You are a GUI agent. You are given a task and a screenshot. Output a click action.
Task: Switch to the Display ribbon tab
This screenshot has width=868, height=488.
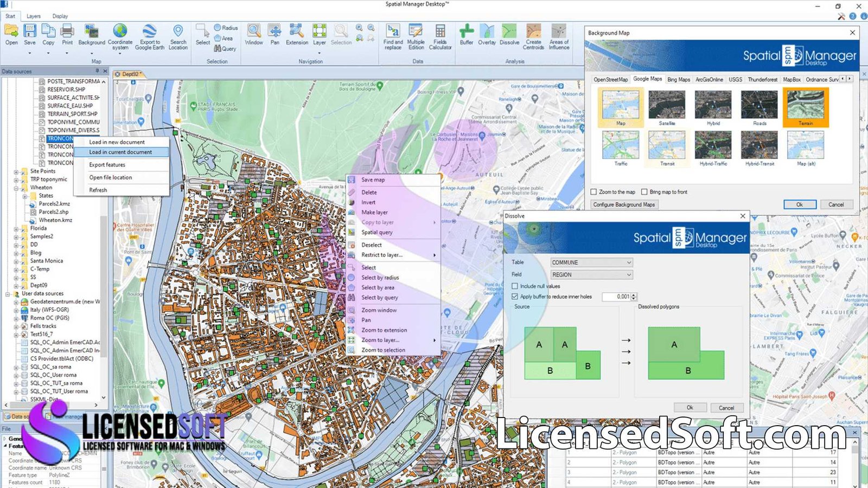[60, 16]
